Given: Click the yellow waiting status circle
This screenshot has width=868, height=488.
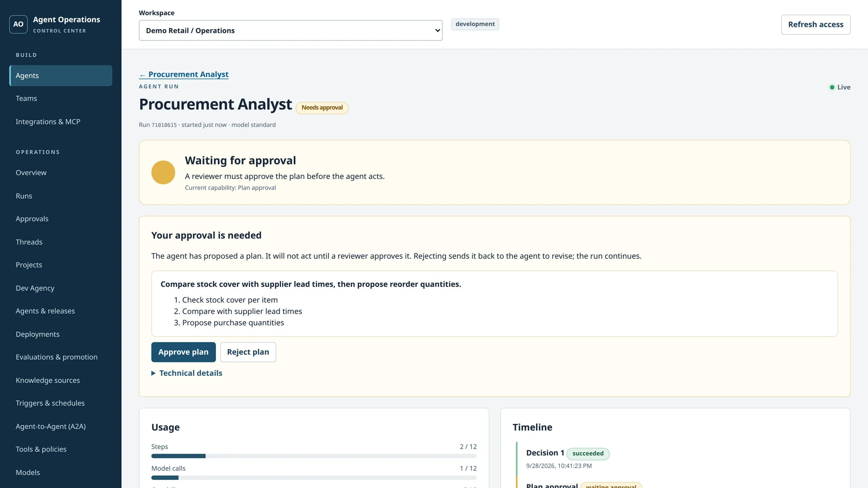Looking at the screenshot, I should point(163,172).
